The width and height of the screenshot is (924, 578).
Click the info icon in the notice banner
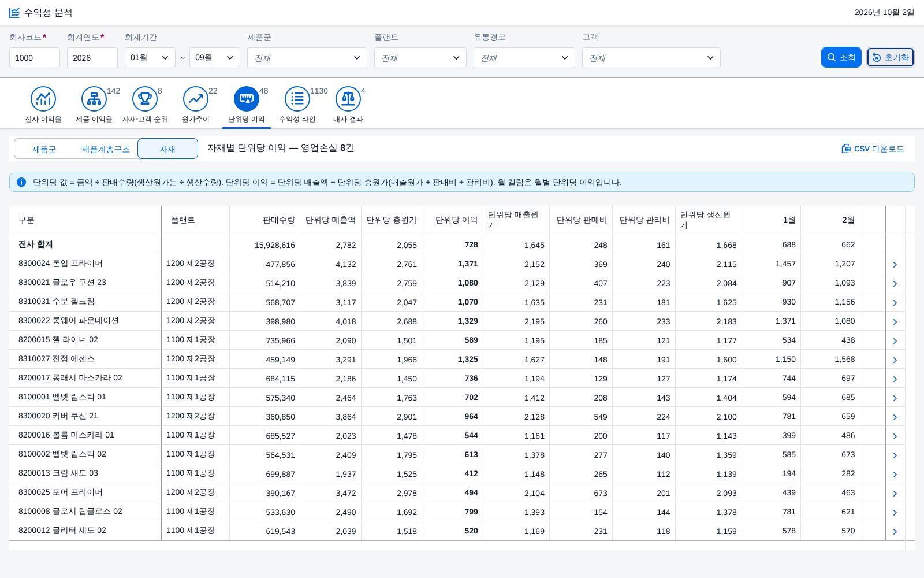click(21, 182)
